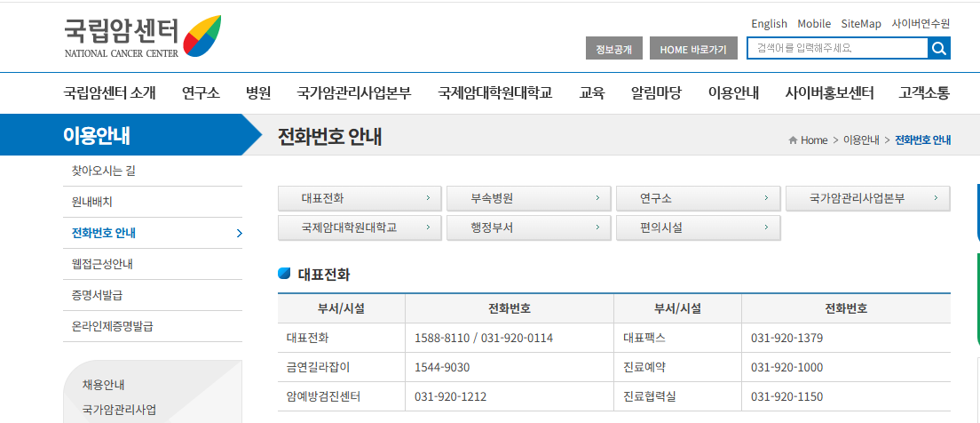Click the National Cancer Center logo
The width and height of the screenshot is (980, 423).
coord(143,36)
